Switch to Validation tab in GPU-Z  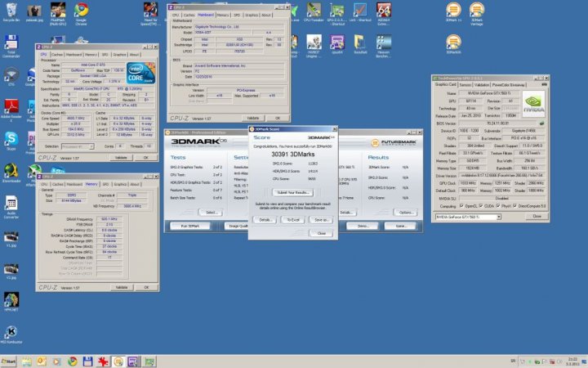482,85
